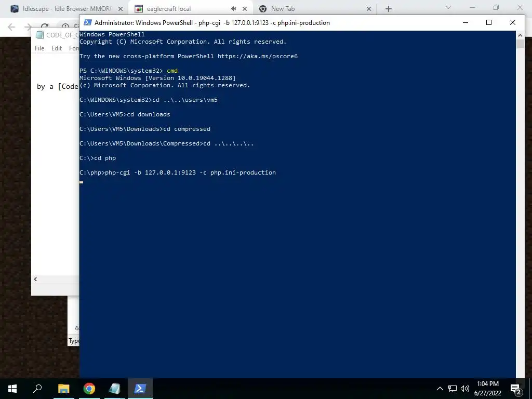The image size is (532, 399).
Task: Click the aka.ms/pscore6 URL text
Action: (258, 56)
